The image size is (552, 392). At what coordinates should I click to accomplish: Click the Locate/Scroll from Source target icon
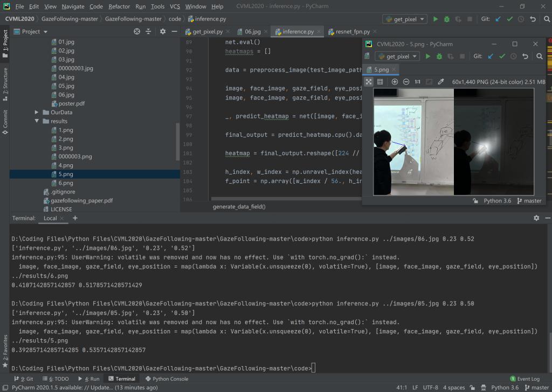tap(137, 32)
